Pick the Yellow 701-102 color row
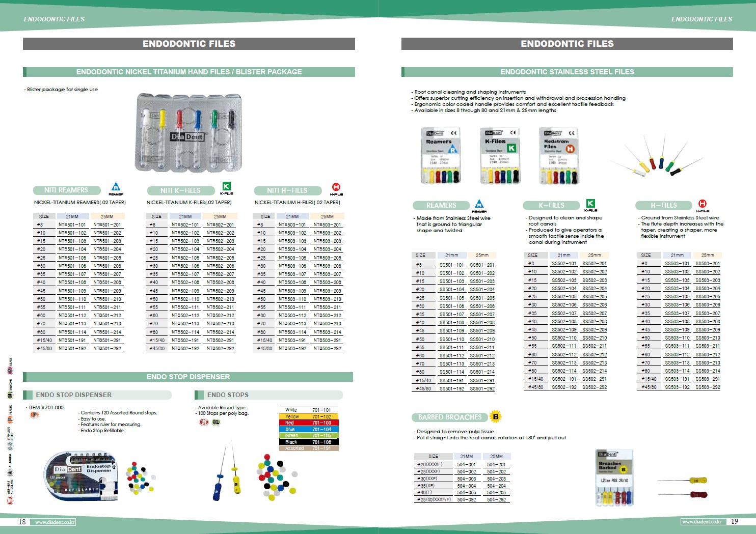The image size is (756, 534). [x=308, y=416]
